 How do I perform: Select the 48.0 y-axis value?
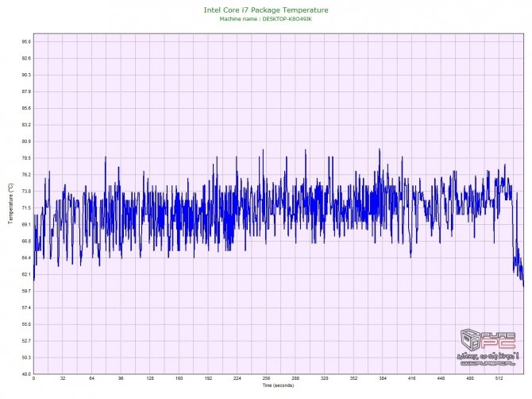pyautogui.click(x=26, y=374)
